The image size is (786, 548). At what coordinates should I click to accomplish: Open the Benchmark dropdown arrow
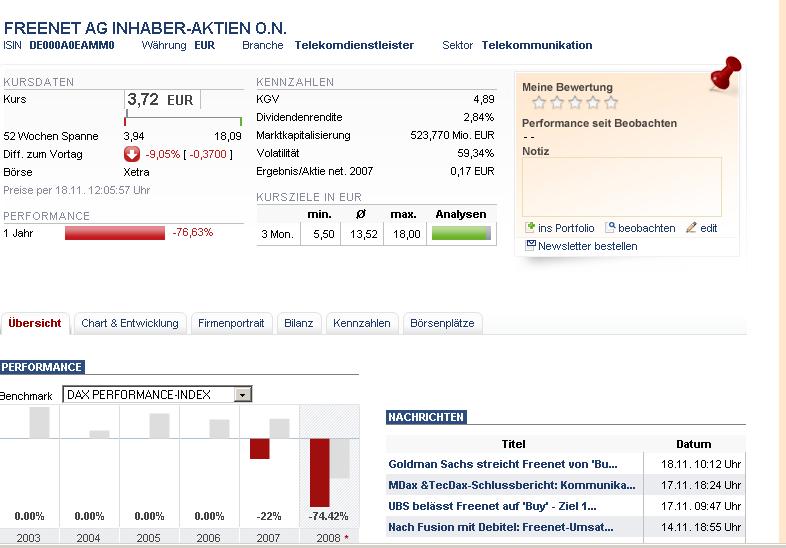243,395
